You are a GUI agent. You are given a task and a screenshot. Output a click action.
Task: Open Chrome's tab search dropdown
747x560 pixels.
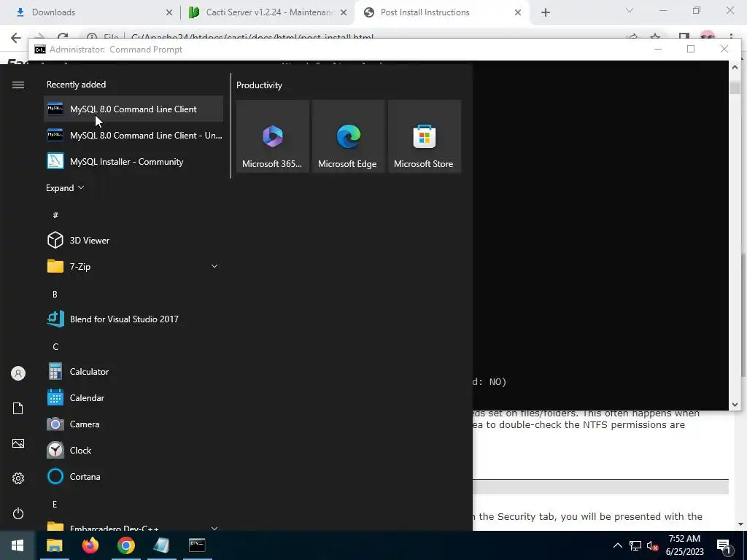point(630,10)
